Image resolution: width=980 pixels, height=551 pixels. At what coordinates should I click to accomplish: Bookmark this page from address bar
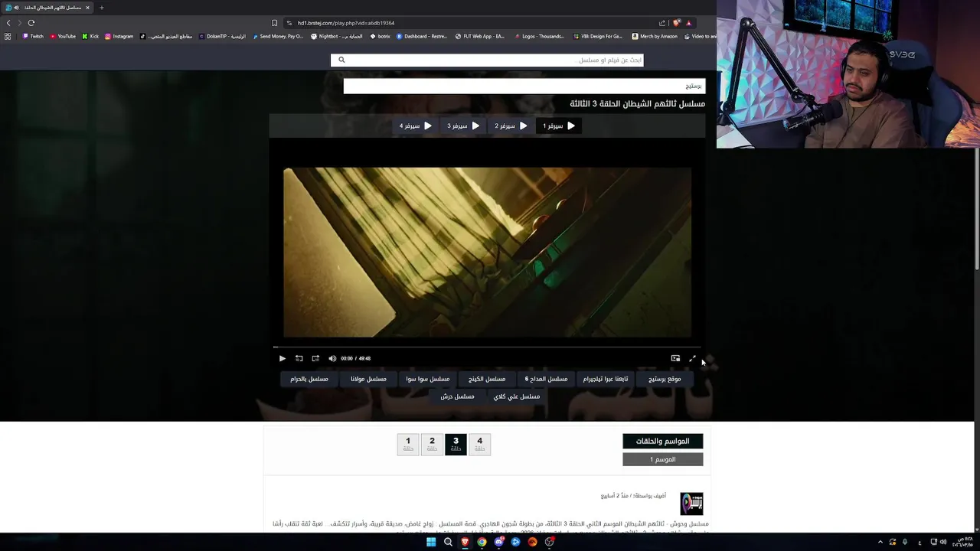274,23
